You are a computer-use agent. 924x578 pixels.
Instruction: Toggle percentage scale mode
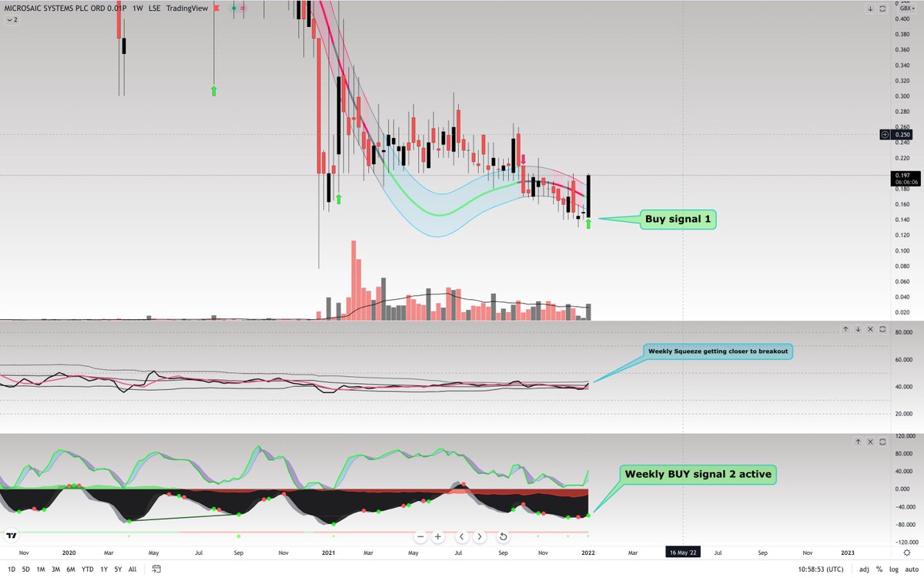point(879,570)
